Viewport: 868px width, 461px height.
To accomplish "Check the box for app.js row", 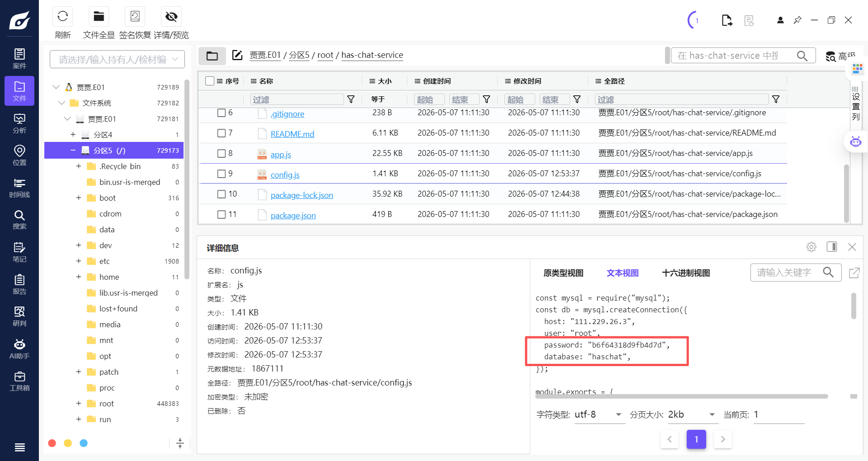I will (x=222, y=153).
